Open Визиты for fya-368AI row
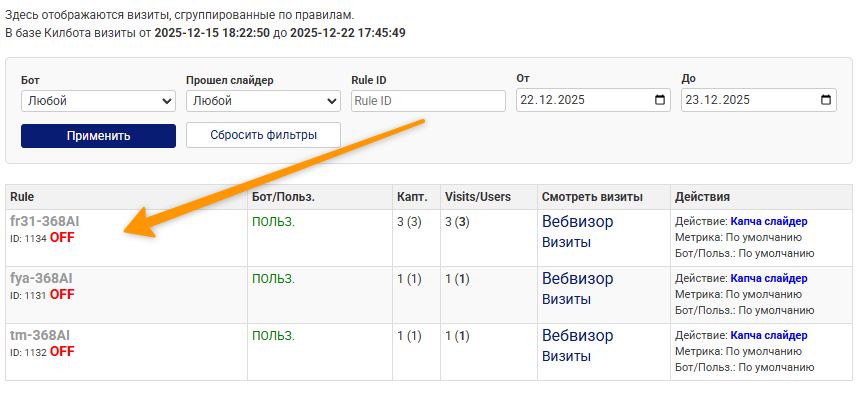Screen dimensions: 861x399 (567, 300)
